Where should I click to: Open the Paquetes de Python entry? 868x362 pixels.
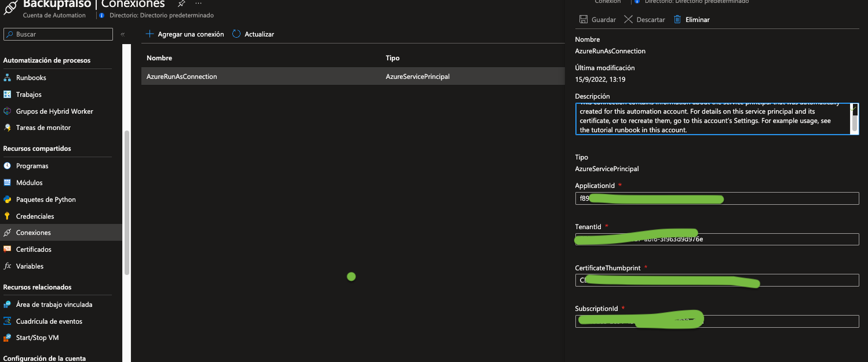[x=46, y=200]
